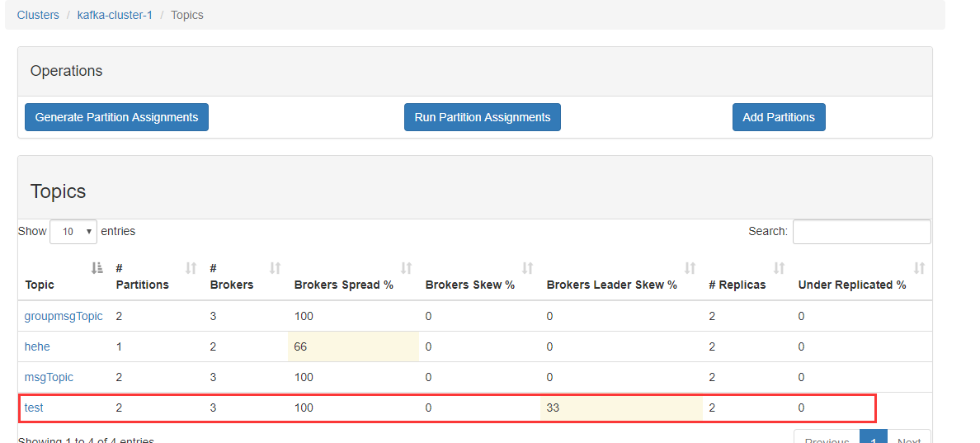Open the hehe topic
The height and width of the screenshot is (443, 980).
point(37,346)
